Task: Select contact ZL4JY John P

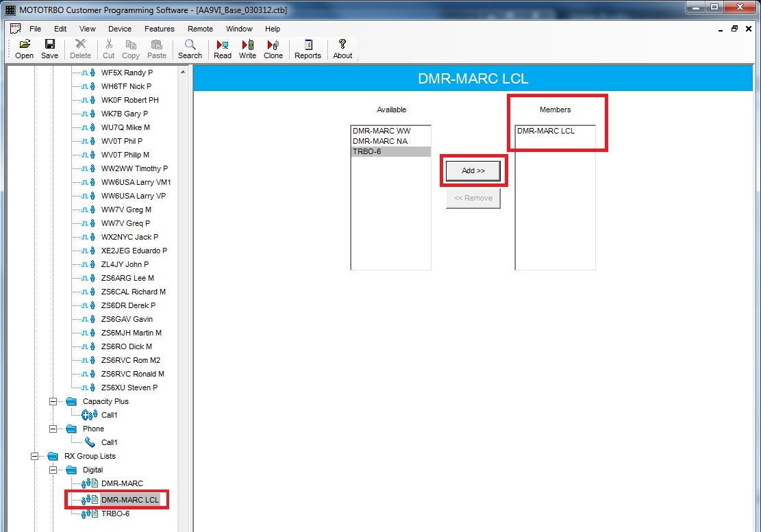Action: (125, 264)
